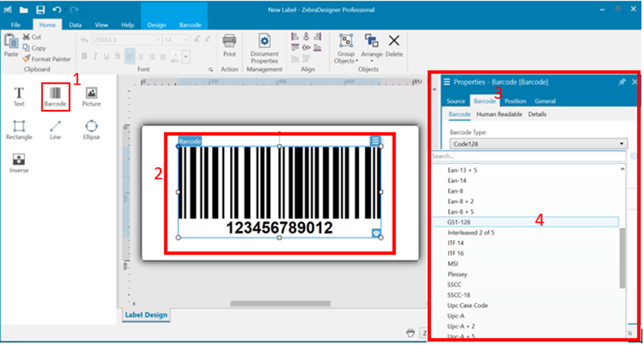This screenshot has height=345, width=644.
Task: Delete the selected object
Action: [x=394, y=46]
